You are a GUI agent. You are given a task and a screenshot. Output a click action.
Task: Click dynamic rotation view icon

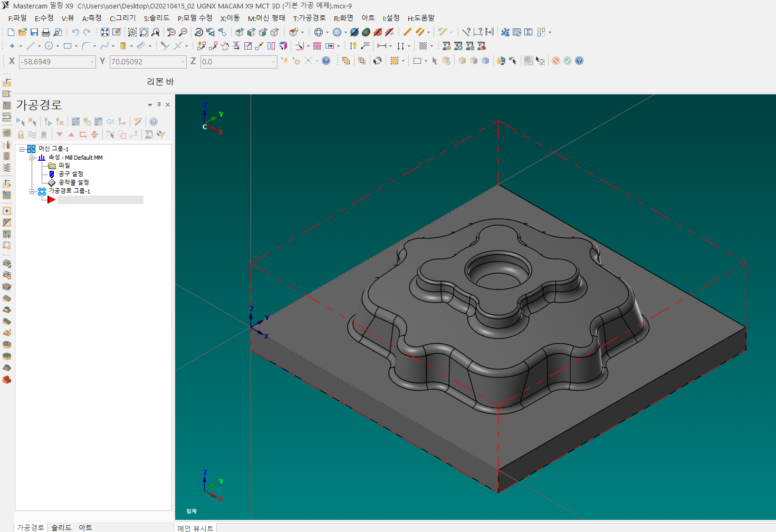199,32
